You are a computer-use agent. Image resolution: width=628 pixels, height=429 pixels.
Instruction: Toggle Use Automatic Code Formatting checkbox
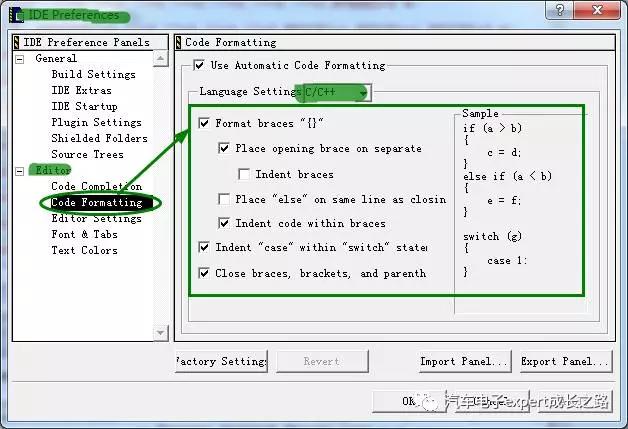tap(198, 66)
